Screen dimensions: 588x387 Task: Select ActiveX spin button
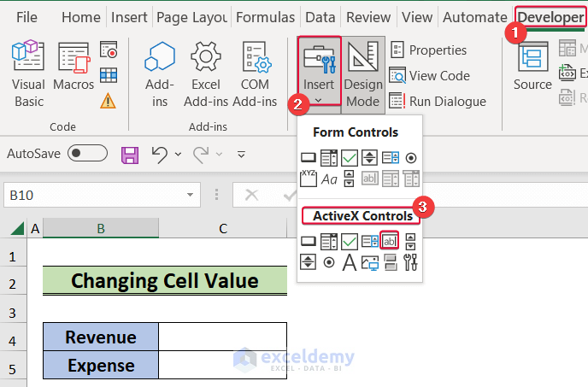[x=308, y=262]
